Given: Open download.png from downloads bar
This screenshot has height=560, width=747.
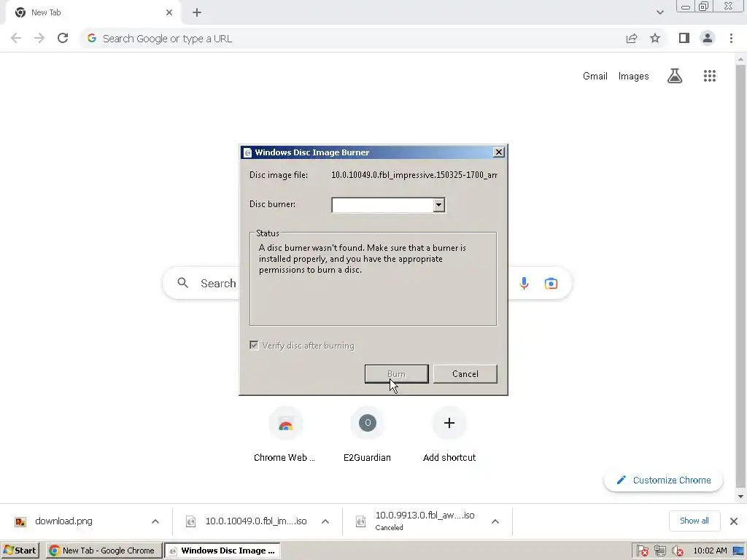Looking at the screenshot, I should [64, 521].
